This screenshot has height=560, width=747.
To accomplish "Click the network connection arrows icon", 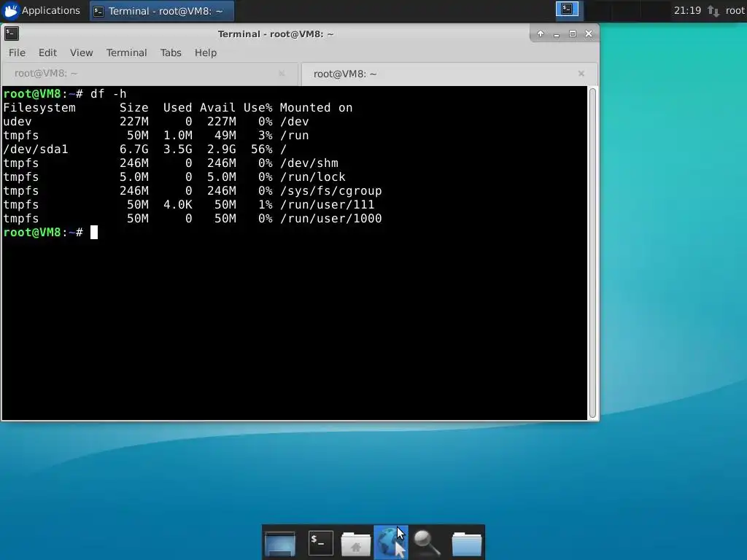I will point(713,10).
